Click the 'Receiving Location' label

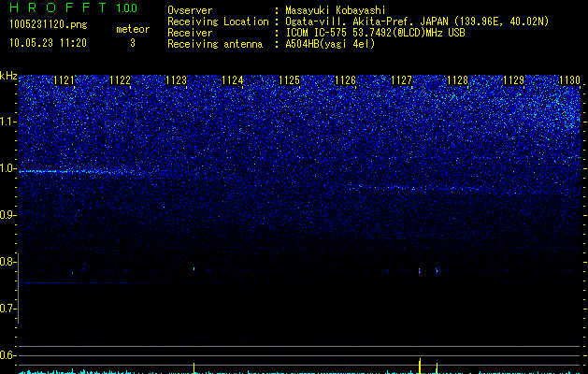coord(218,22)
